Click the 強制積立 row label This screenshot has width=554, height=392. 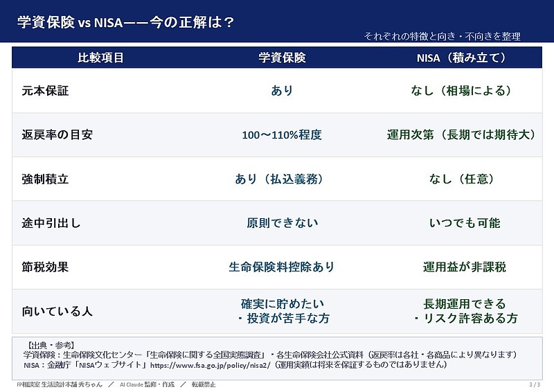[x=45, y=179]
